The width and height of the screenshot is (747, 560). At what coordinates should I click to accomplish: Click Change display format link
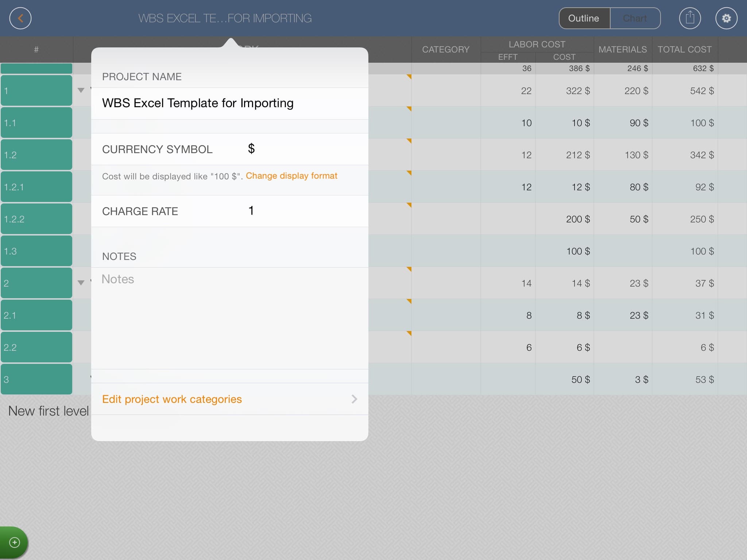291,176
